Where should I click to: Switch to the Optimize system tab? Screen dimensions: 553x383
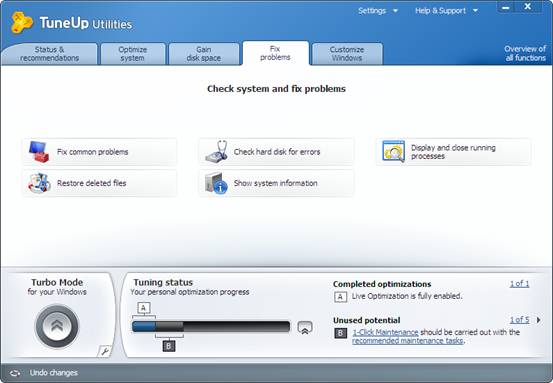click(x=133, y=54)
